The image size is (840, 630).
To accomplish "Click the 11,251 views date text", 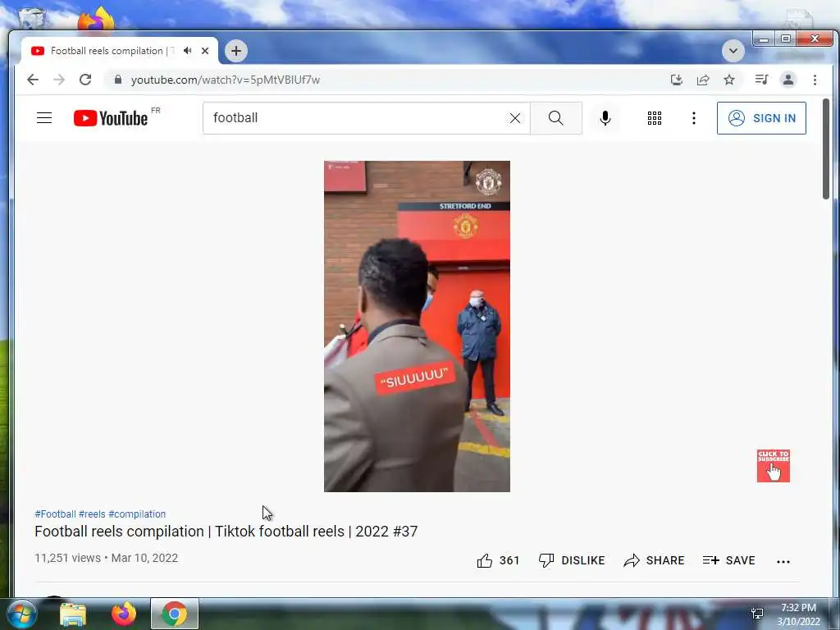I will [x=106, y=558].
